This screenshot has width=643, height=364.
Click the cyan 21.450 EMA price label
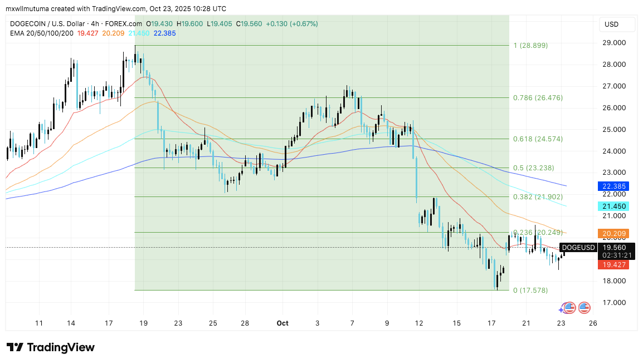point(613,206)
